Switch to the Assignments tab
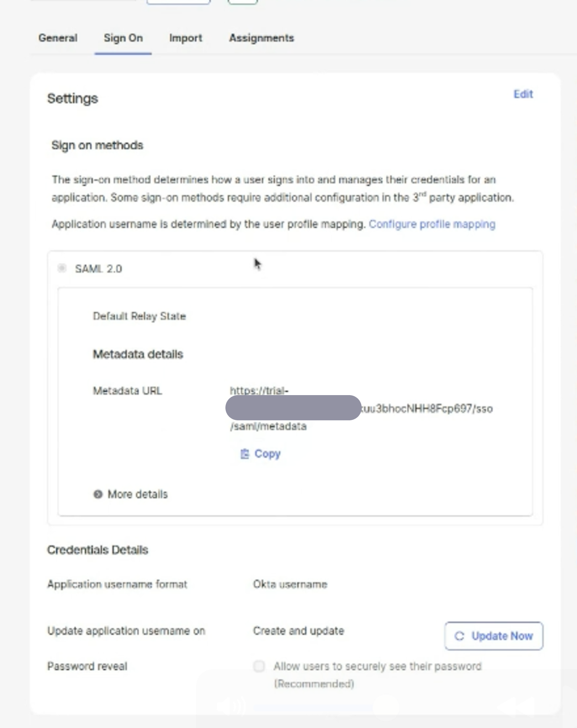Screen dimensions: 577x728 pos(261,38)
